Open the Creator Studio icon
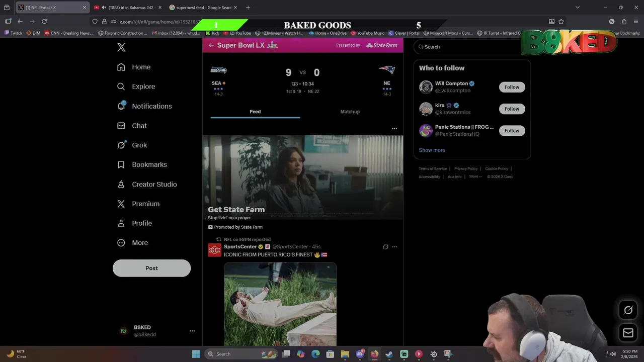 click(x=121, y=184)
